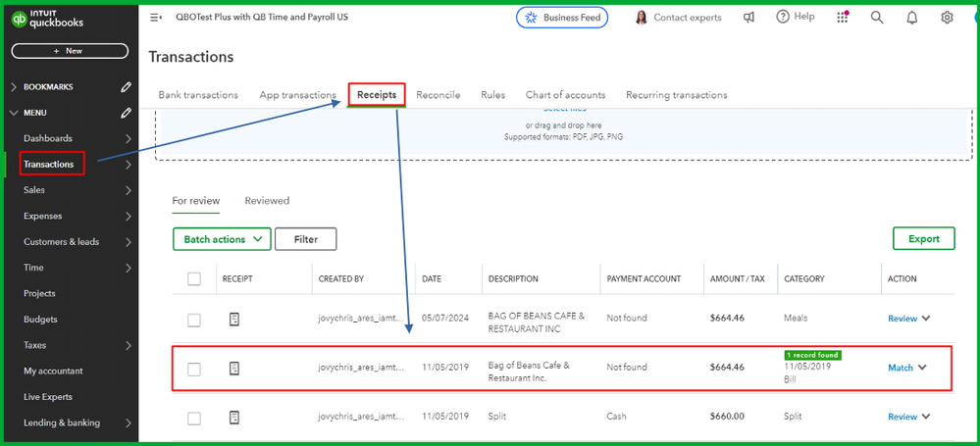Viewport: 980px width, 446px height.
Task: Expand Lending & banking submenu arrow
Action: point(129,422)
